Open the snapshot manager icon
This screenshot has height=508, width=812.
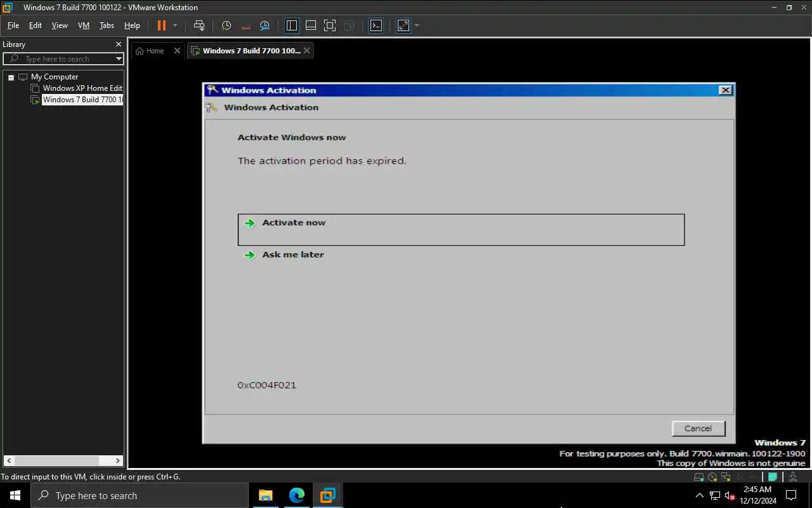point(265,25)
